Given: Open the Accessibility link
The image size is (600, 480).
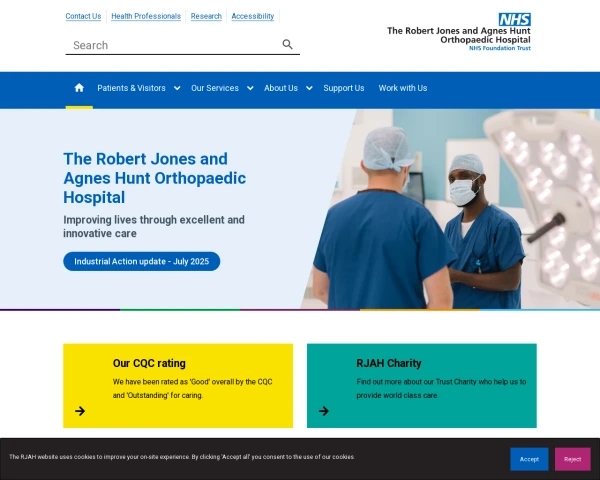Looking at the screenshot, I should tap(253, 16).
